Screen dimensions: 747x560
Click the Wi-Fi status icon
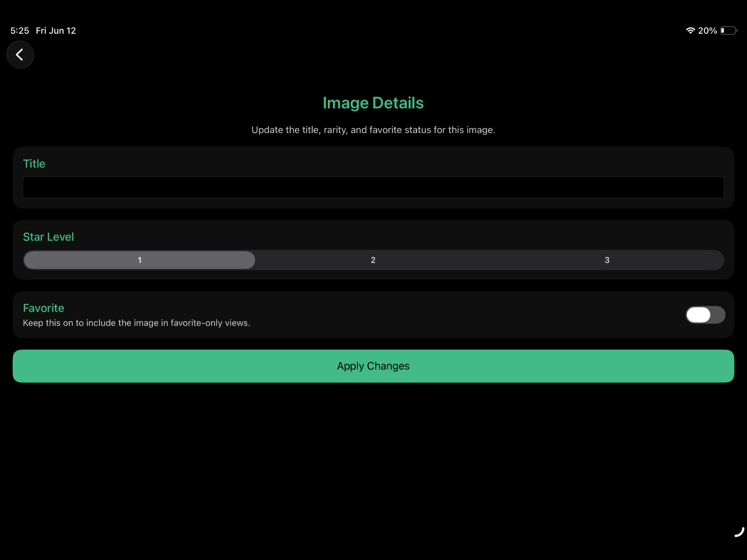point(690,31)
